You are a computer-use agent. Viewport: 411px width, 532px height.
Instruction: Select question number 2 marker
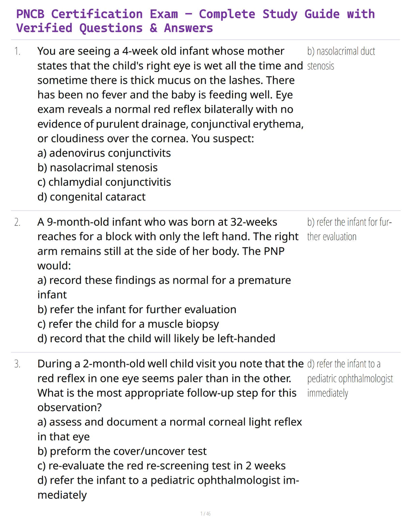[17, 222]
